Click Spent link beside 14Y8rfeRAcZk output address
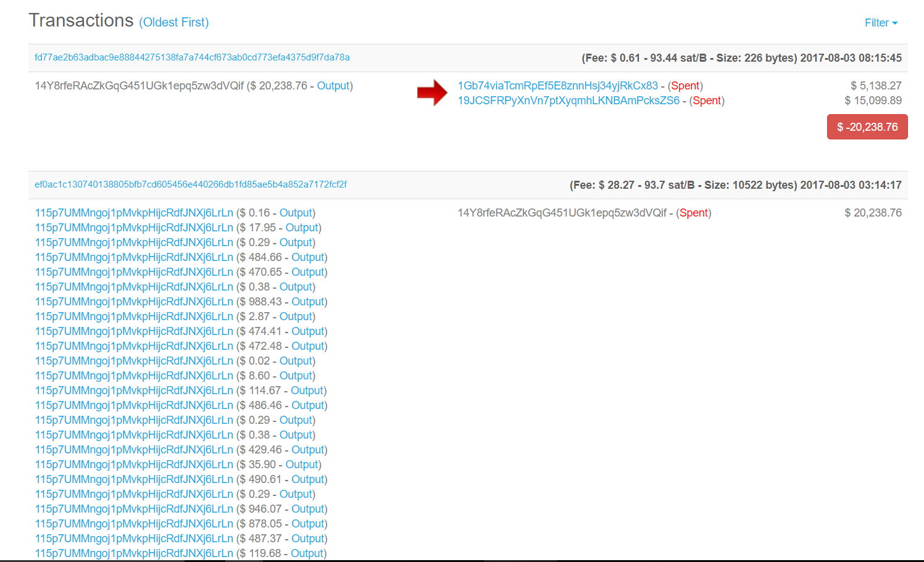 [x=694, y=213]
